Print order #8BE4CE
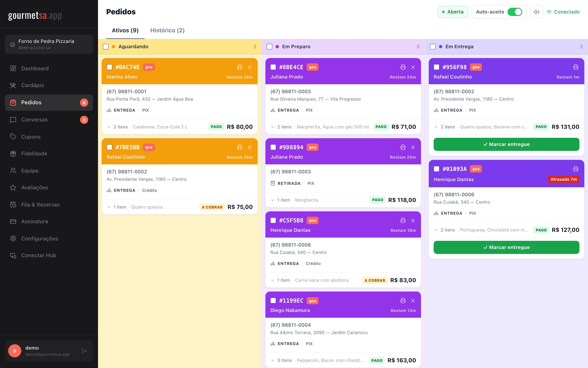The width and height of the screenshot is (588, 368). click(x=403, y=67)
